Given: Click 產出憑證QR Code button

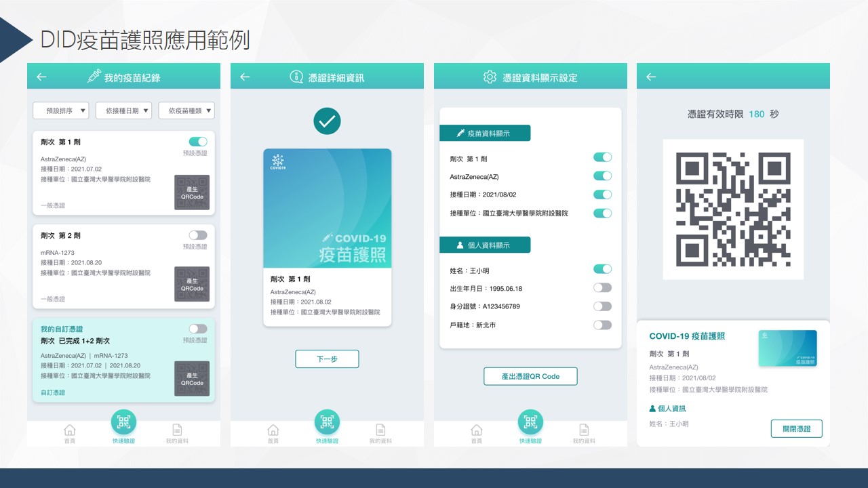Looking at the screenshot, I should point(530,376).
